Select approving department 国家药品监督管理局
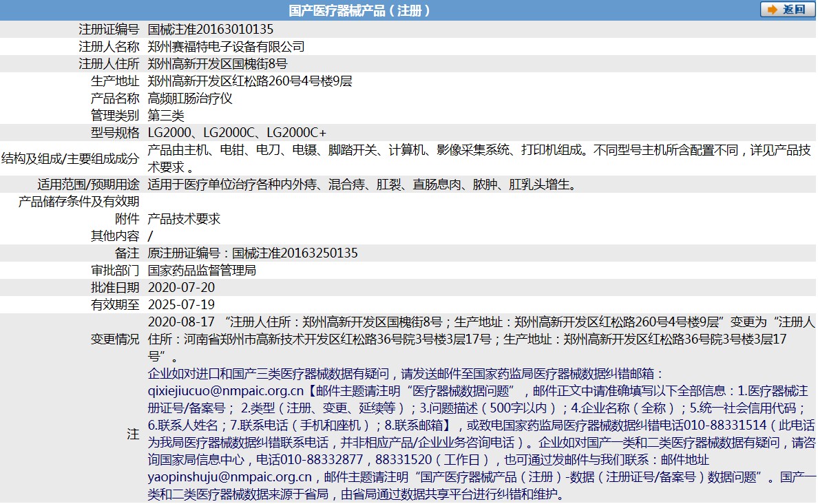This screenshot has height=504, width=818. (202, 271)
